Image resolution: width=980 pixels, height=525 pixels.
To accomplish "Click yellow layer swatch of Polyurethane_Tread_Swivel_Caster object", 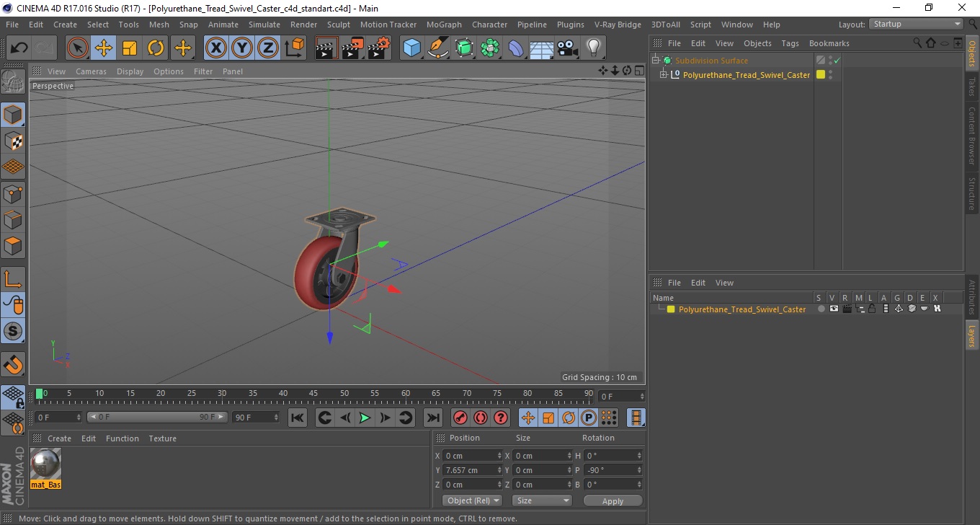I will pyautogui.click(x=820, y=75).
